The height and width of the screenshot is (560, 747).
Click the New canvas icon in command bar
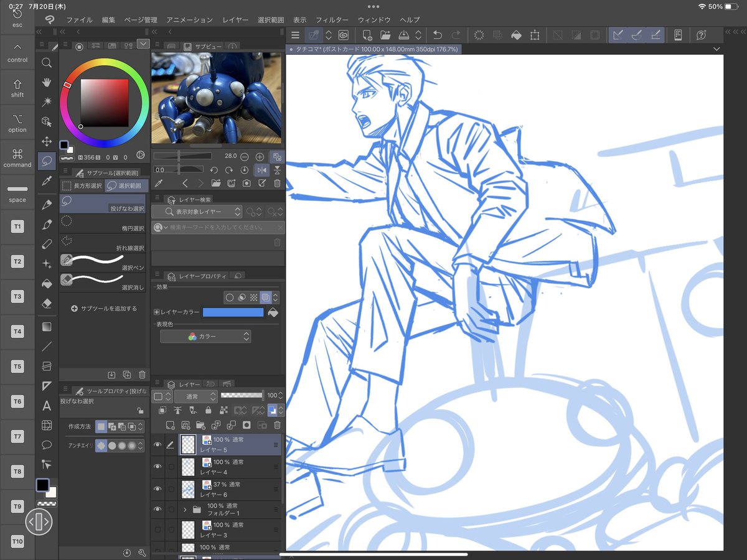click(x=367, y=35)
